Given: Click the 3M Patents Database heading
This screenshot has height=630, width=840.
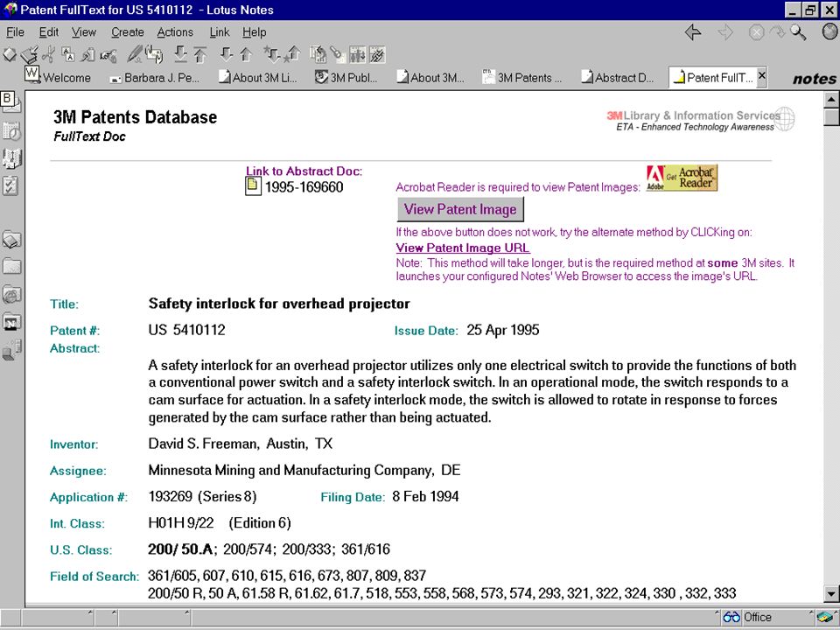Looking at the screenshot, I should click(x=135, y=116).
